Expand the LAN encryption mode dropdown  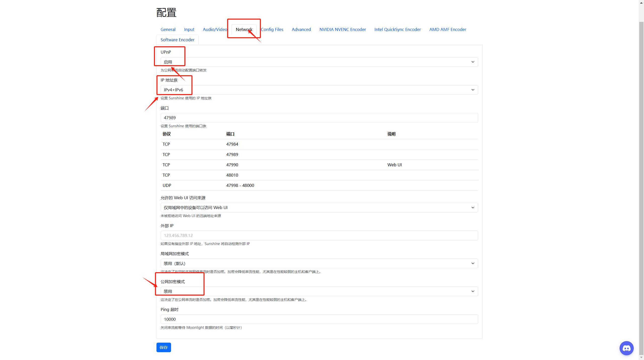point(319,263)
